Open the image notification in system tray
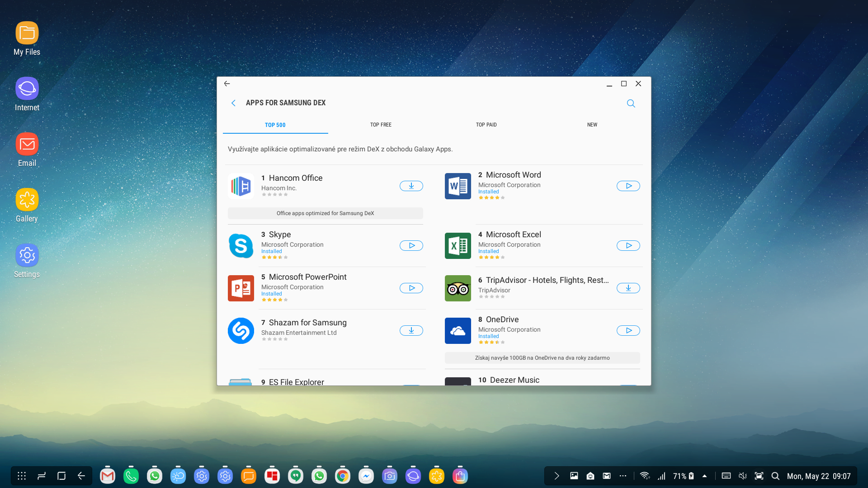Viewport: 868px width, 488px height. point(574,476)
